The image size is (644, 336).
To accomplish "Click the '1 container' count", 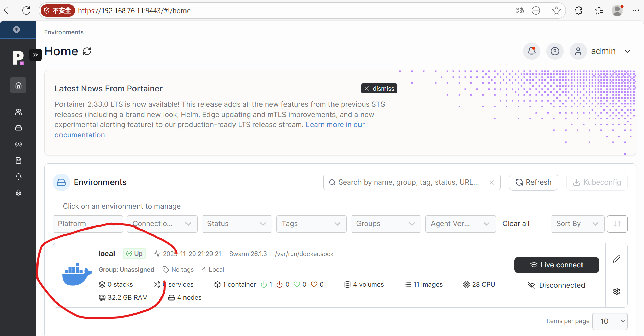I will 235,285.
